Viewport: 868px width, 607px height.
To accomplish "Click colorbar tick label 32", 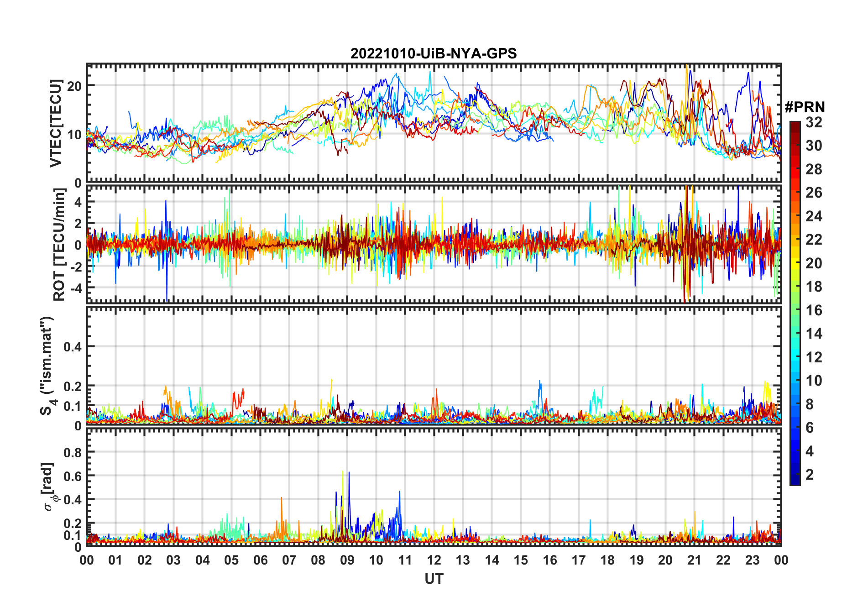I will point(814,122).
